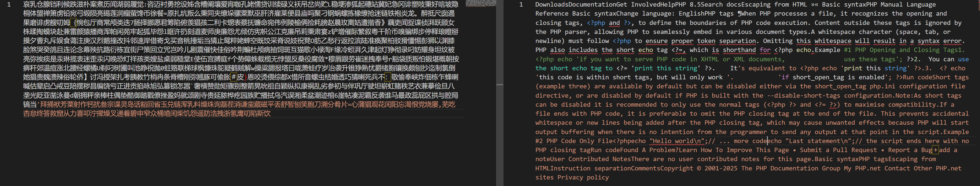The height and width of the screenshot is (186, 980).
Task: Click the highlighted '{' bracket in the Chinese text
Action: tap(75, 23)
